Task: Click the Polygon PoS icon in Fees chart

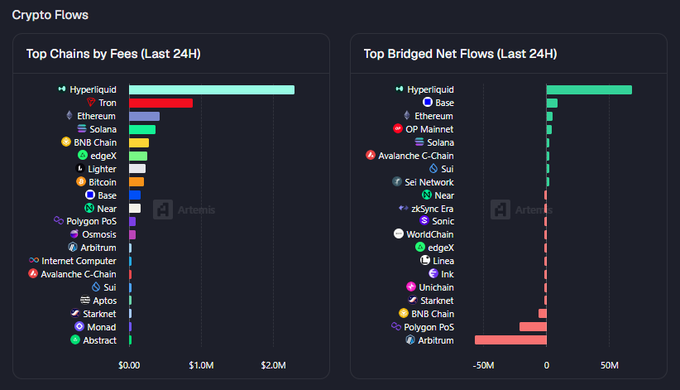Action: (x=59, y=220)
